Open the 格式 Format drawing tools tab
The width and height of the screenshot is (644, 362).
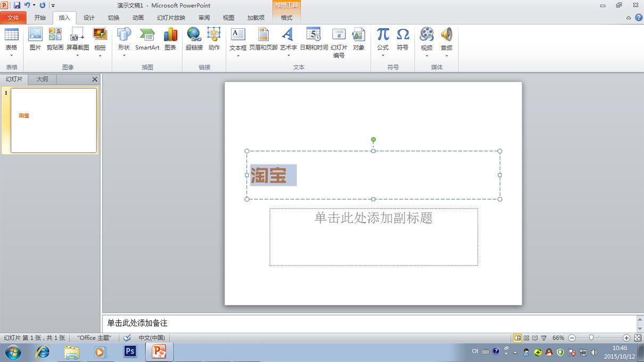(x=287, y=18)
